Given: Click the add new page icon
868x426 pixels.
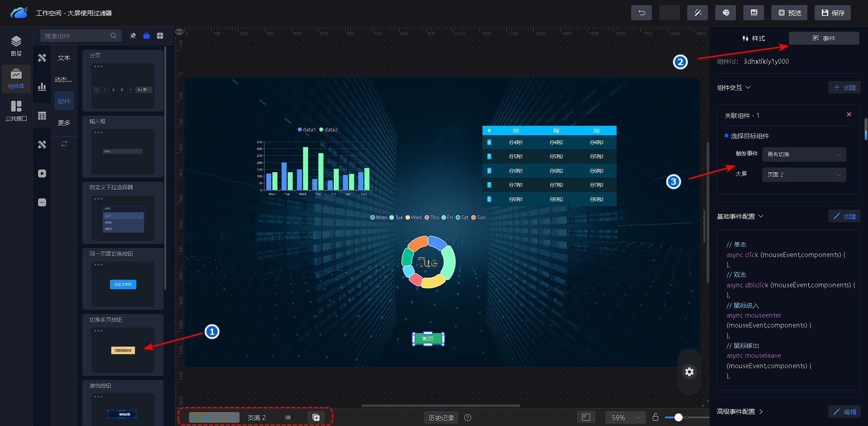Looking at the screenshot, I should click(316, 418).
